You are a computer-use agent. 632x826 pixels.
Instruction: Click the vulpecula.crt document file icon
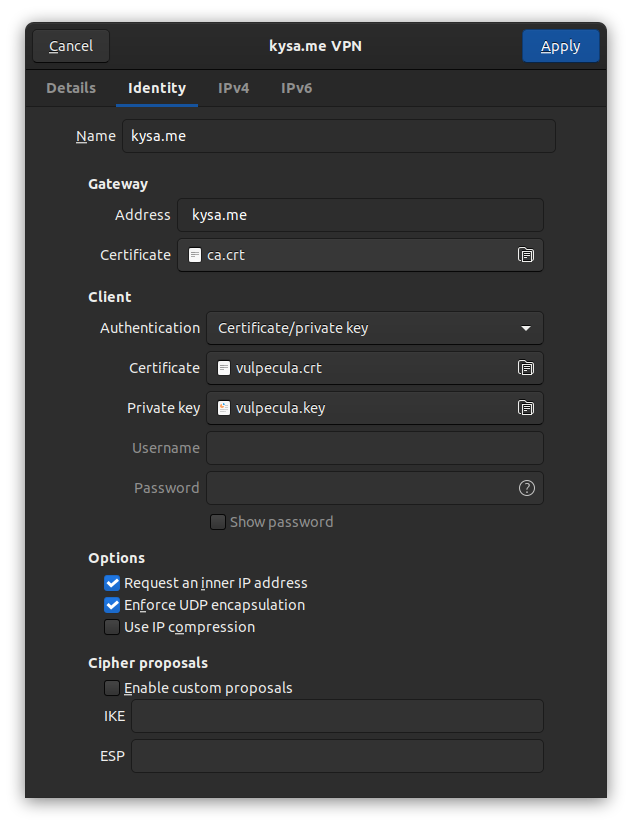click(x=224, y=368)
